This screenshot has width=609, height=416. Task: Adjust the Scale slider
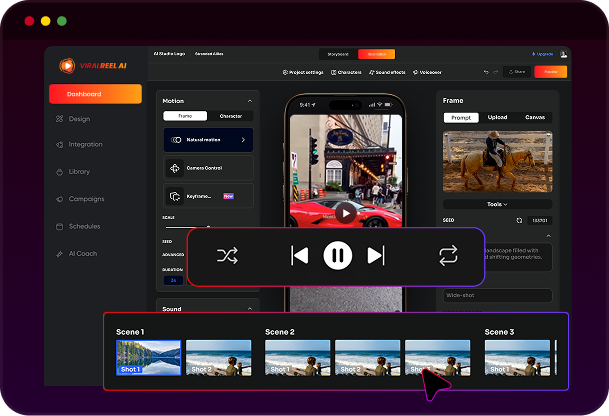point(208,228)
